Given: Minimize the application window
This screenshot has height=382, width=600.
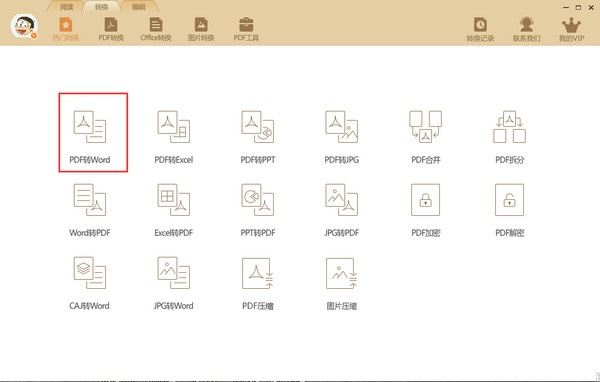Looking at the screenshot, I should click(x=566, y=7).
